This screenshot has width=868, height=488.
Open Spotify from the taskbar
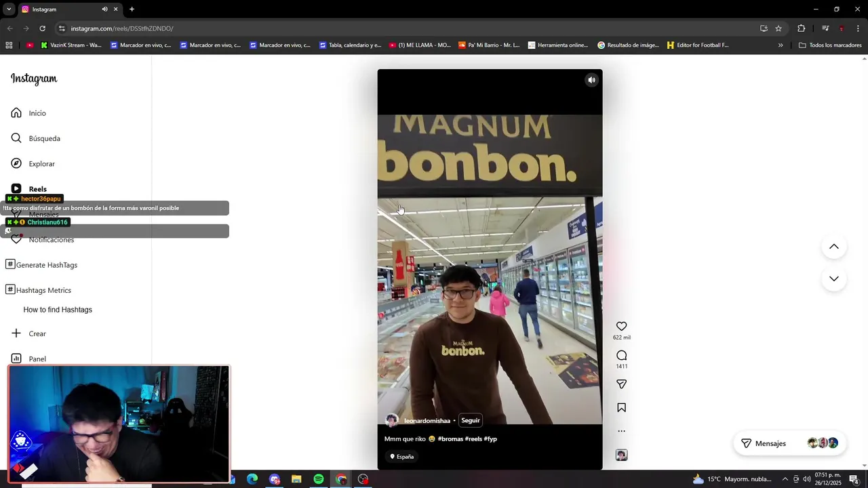tap(319, 479)
